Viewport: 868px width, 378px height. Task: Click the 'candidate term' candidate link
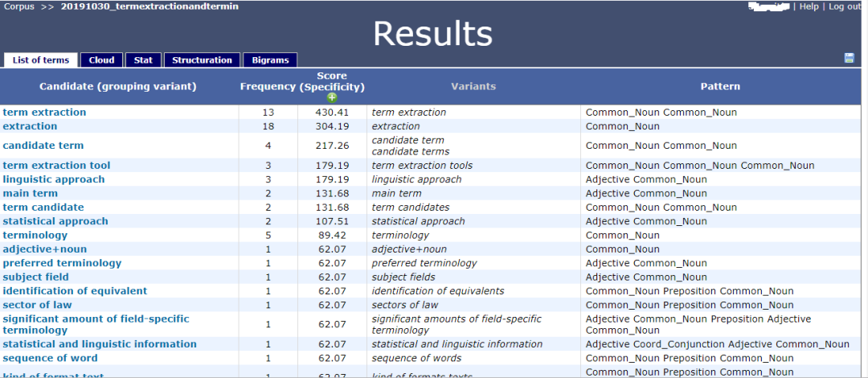click(43, 146)
